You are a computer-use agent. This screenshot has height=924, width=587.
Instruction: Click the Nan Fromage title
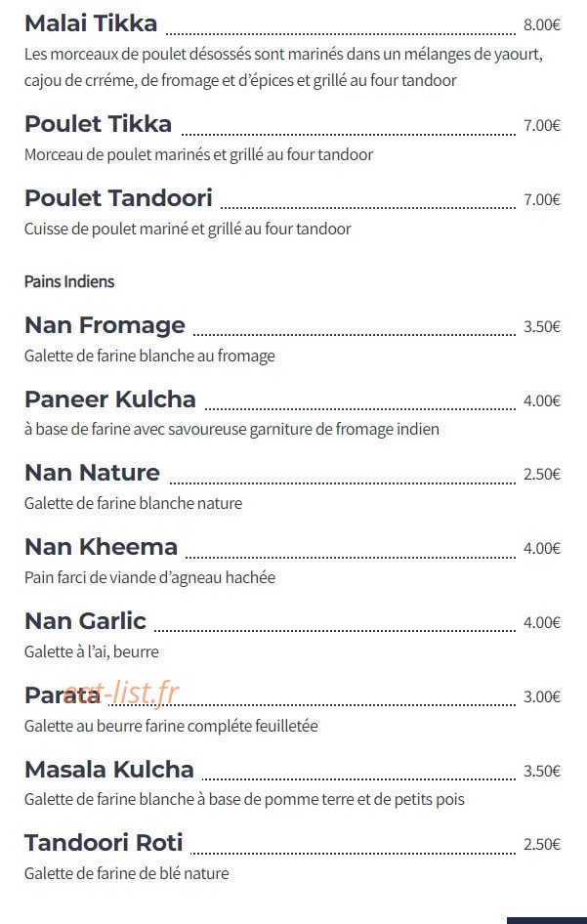105,325
